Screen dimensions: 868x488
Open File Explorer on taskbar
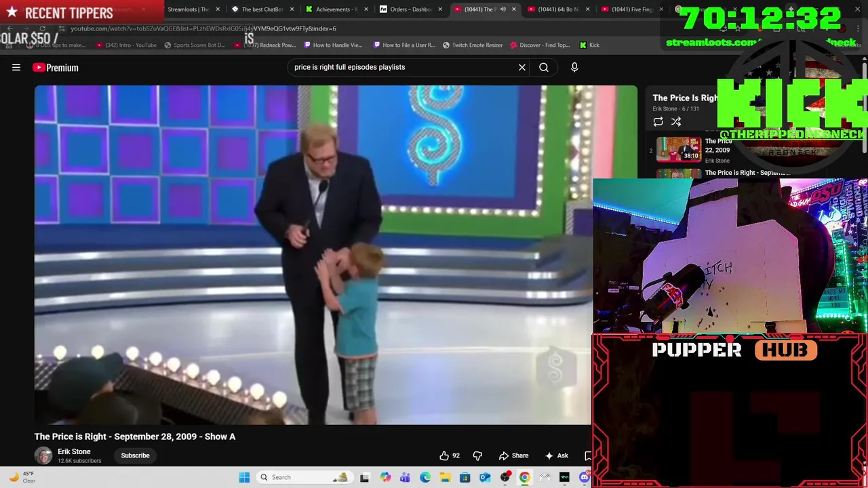(445, 477)
